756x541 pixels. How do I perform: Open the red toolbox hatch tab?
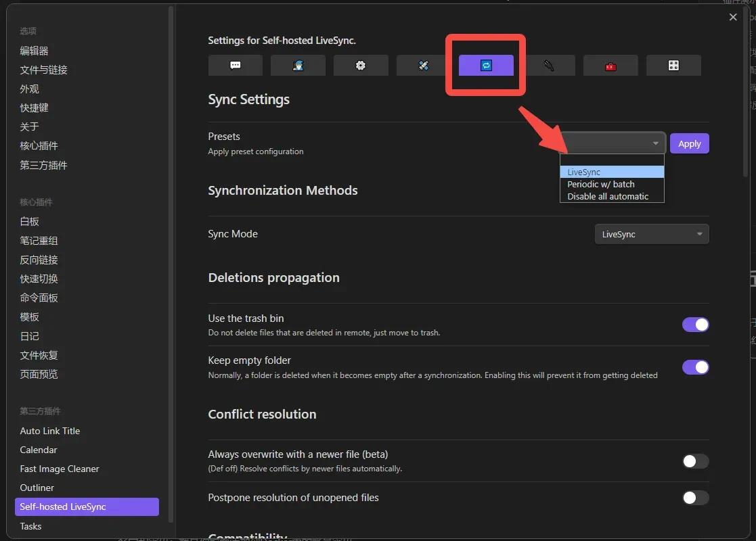pyautogui.click(x=611, y=66)
